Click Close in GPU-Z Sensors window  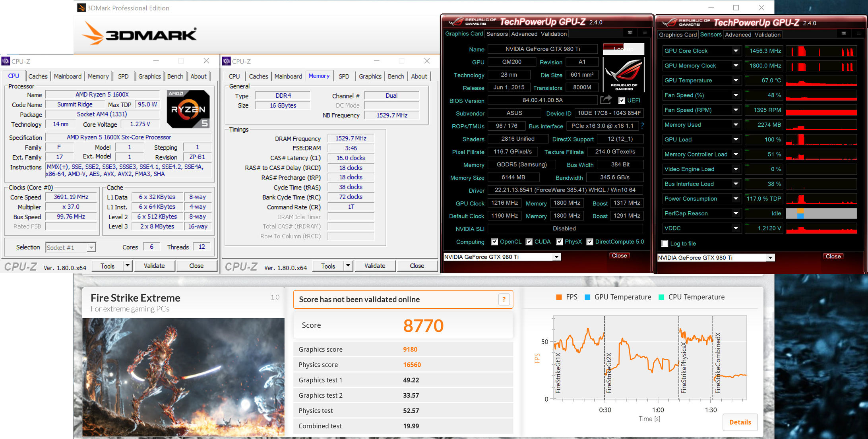coord(833,257)
